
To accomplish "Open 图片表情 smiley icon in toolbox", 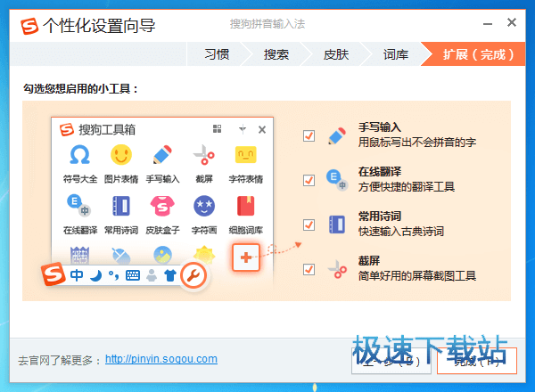I will coord(121,155).
